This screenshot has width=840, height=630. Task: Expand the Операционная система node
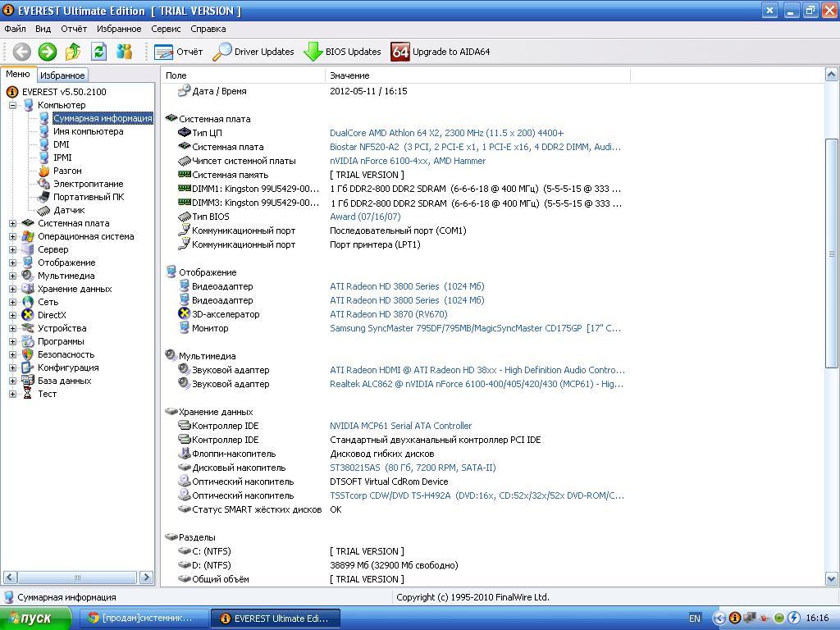pyautogui.click(x=13, y=237)
